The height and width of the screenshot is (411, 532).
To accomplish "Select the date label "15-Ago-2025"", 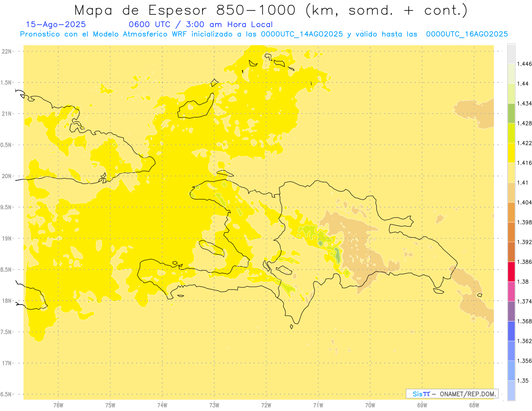I will (56, 25).
